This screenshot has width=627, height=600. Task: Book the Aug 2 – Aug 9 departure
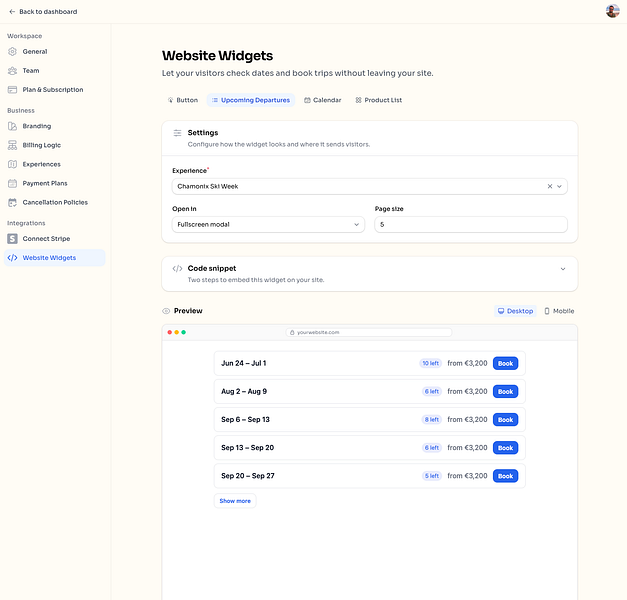pos(505,392)
